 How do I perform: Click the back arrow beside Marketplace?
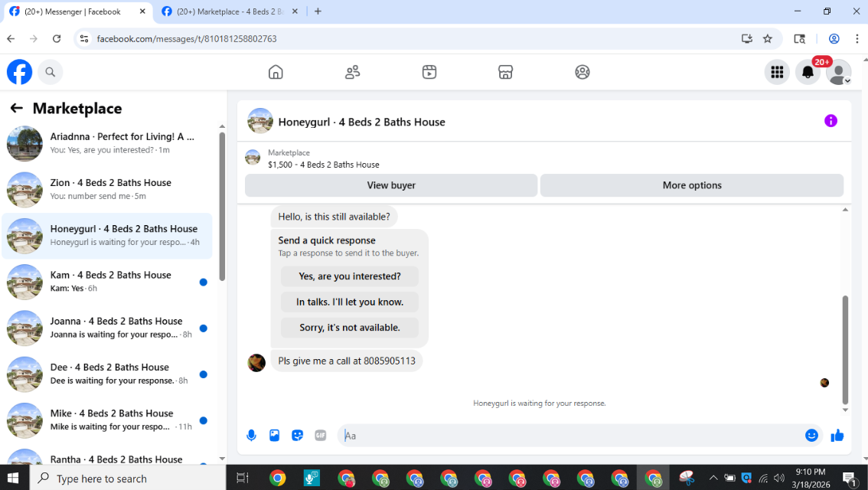(x=17, y=108)
